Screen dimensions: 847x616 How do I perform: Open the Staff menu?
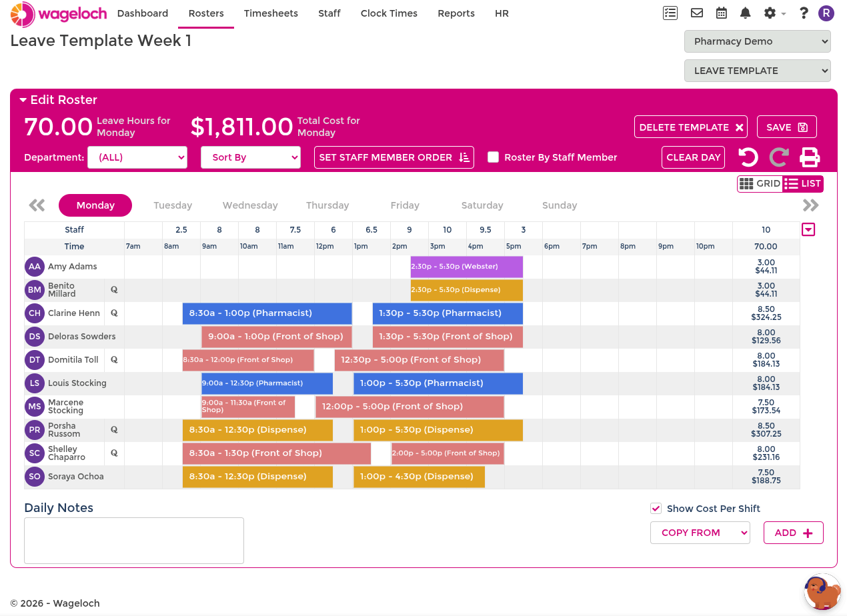[329, 13]
